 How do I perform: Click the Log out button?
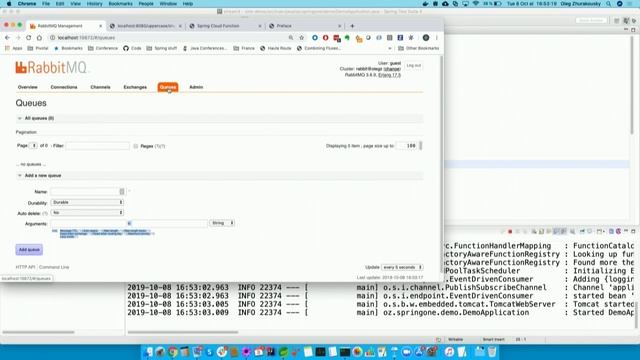point(413,65)
